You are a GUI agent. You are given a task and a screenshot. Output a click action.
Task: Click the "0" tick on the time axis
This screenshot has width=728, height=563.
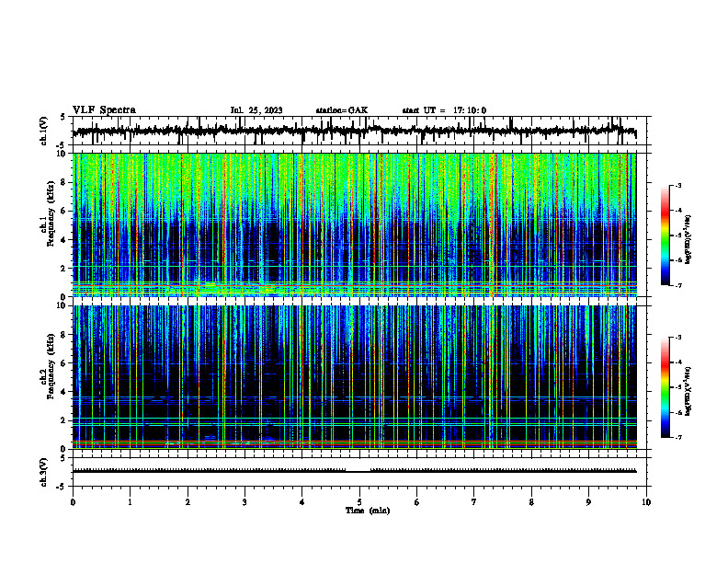coord(73,502)
